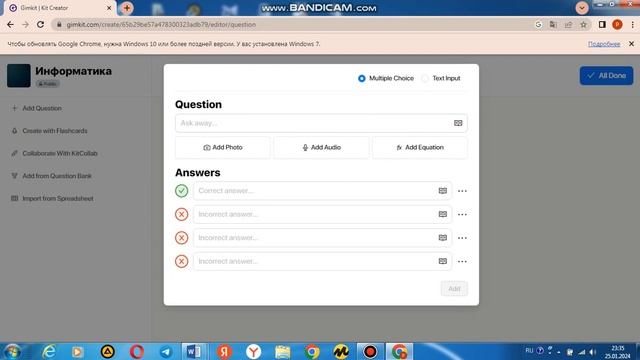Open image icon in second incorrect answer row

(442, 238)
